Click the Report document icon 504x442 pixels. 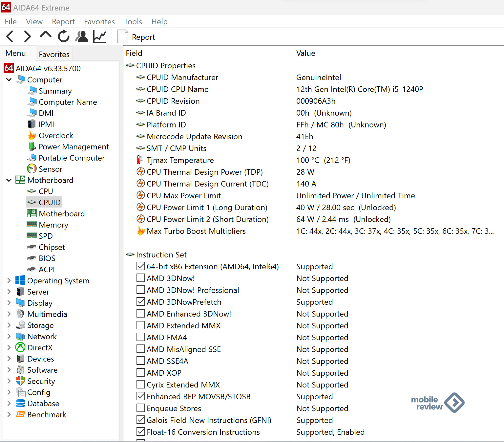point(123,37)
